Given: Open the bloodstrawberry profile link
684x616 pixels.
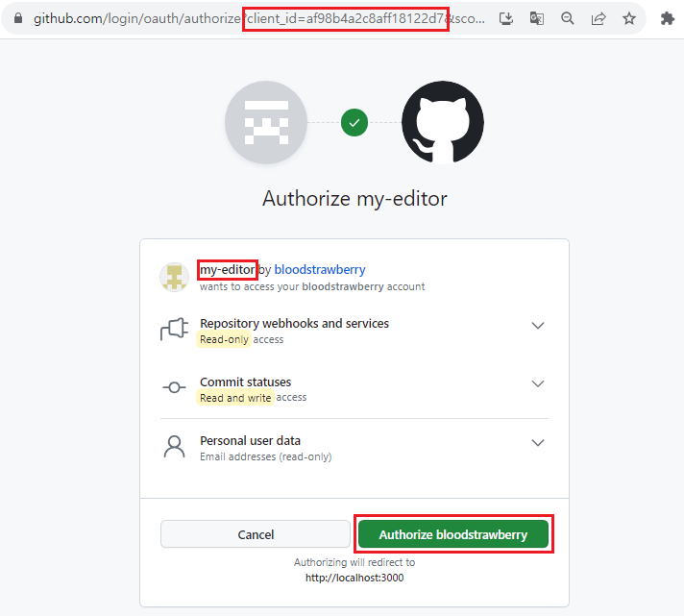Looking at the screenshot, I should coord(320,270).
